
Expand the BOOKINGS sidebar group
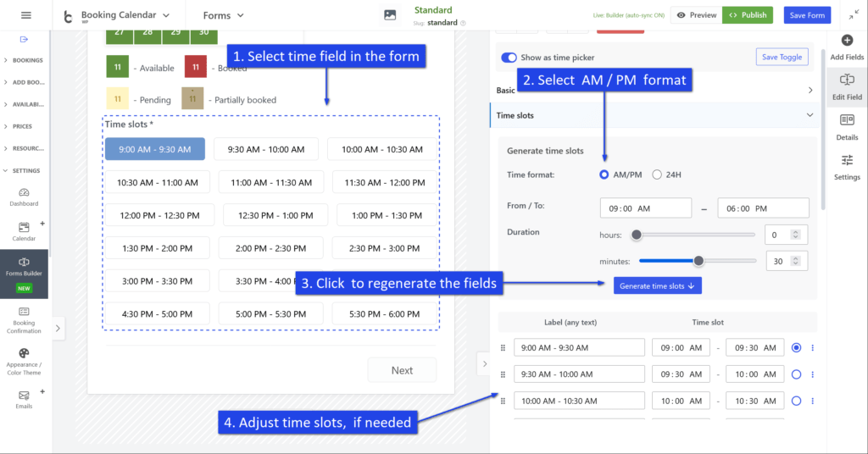(24, 60)
